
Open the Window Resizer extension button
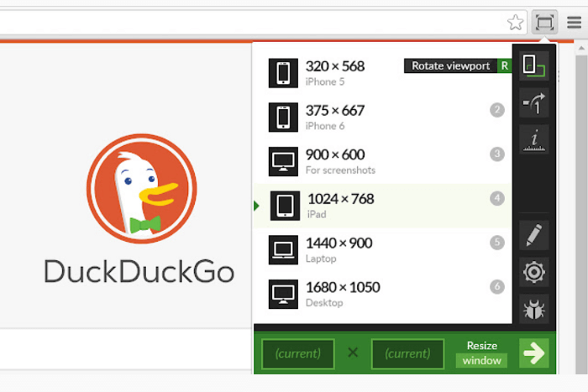[544, 23]
